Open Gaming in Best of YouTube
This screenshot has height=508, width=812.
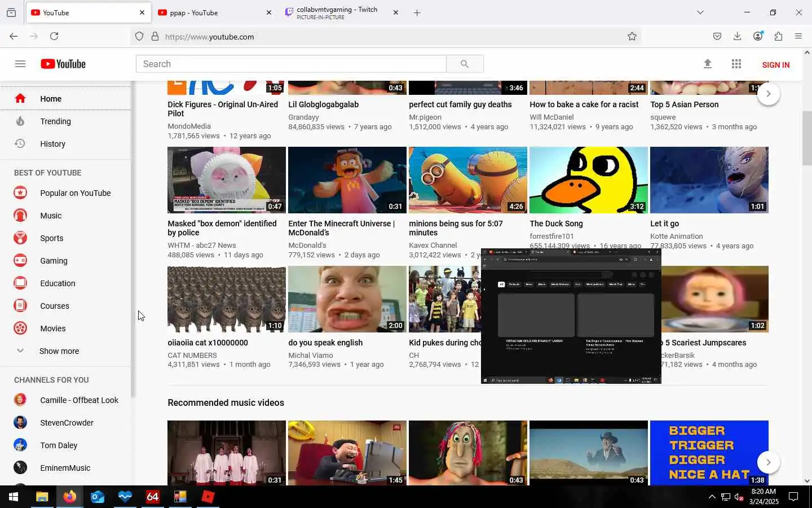[65, 261]
